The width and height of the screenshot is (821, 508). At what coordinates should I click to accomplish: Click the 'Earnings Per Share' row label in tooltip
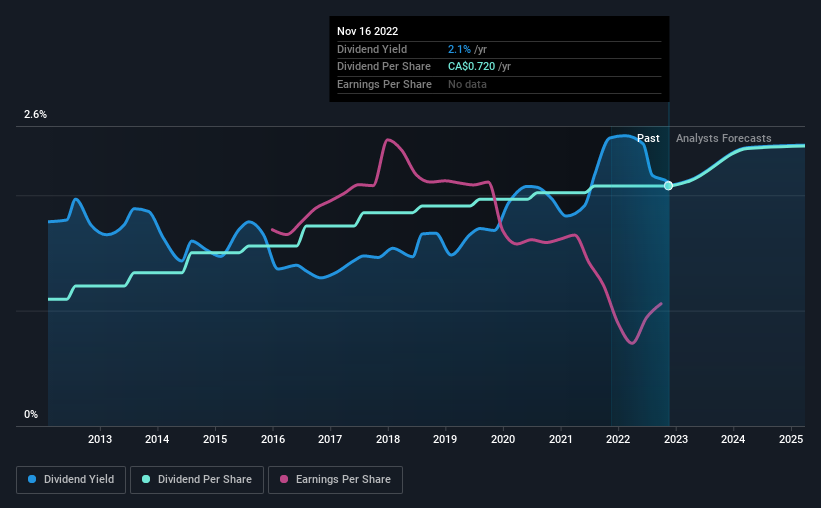coord(384,84)
